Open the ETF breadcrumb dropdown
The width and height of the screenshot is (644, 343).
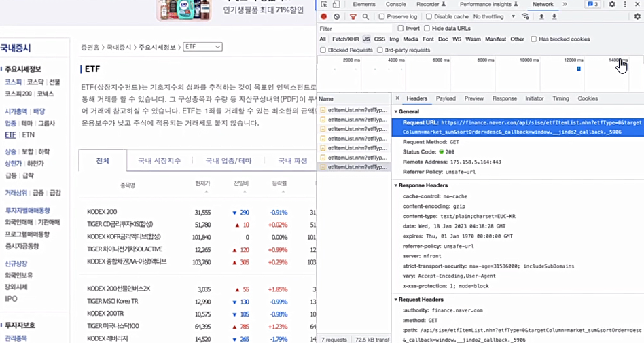click(202, 47)
